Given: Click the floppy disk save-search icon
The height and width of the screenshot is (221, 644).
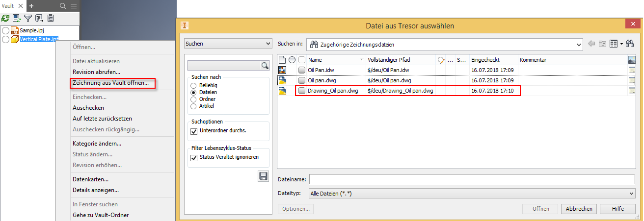Looking at the screenshot, I should click(264, 176).
